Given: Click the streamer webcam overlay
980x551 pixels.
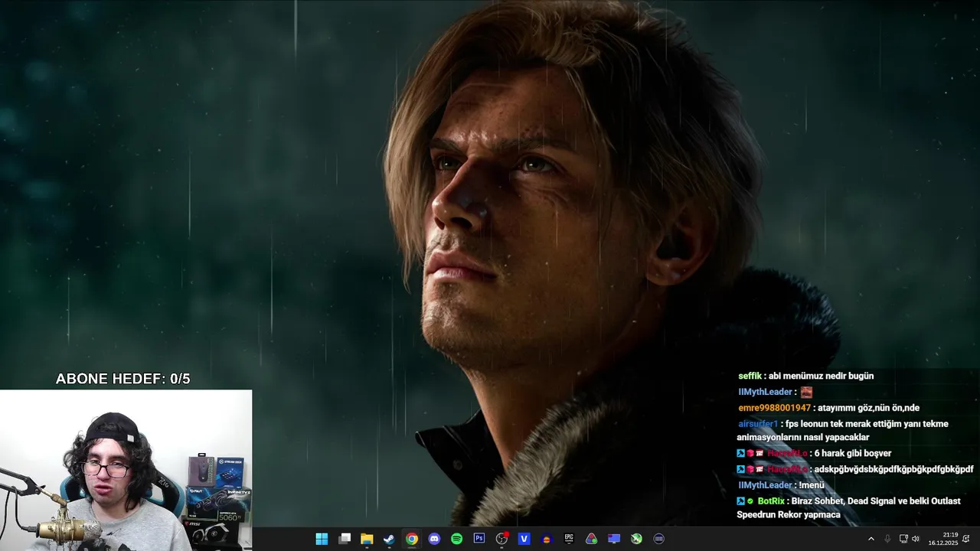Looking at the screenshot, I should [x=126, y=470].
